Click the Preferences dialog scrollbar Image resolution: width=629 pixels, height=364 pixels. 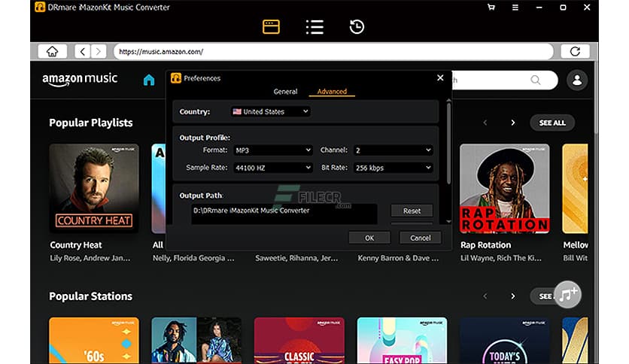pos(448,142)
